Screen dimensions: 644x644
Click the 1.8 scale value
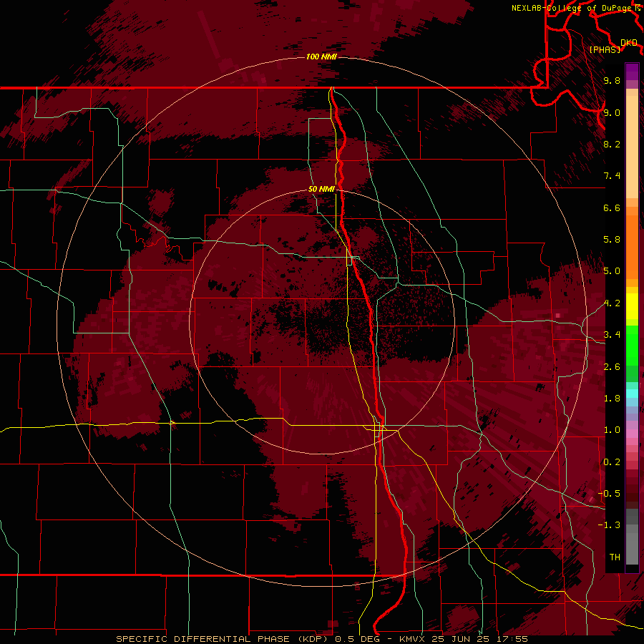pyautogui.click(x=612, y=399)
